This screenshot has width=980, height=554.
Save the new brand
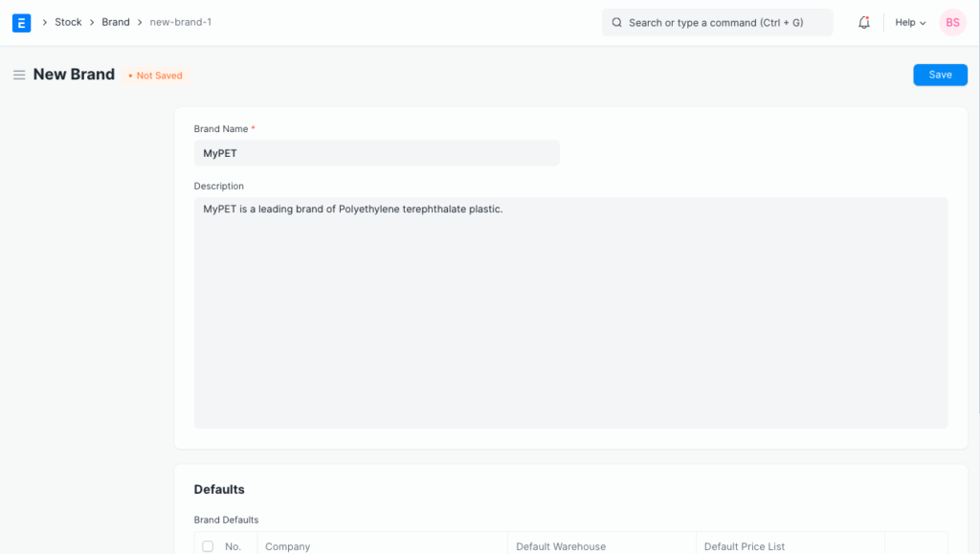coord(940,75)
